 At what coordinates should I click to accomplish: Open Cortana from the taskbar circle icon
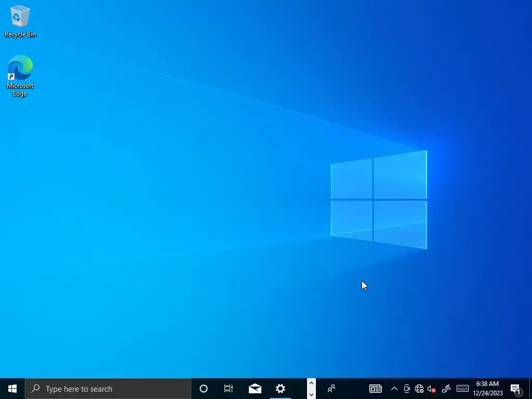[x=204, y=389]
